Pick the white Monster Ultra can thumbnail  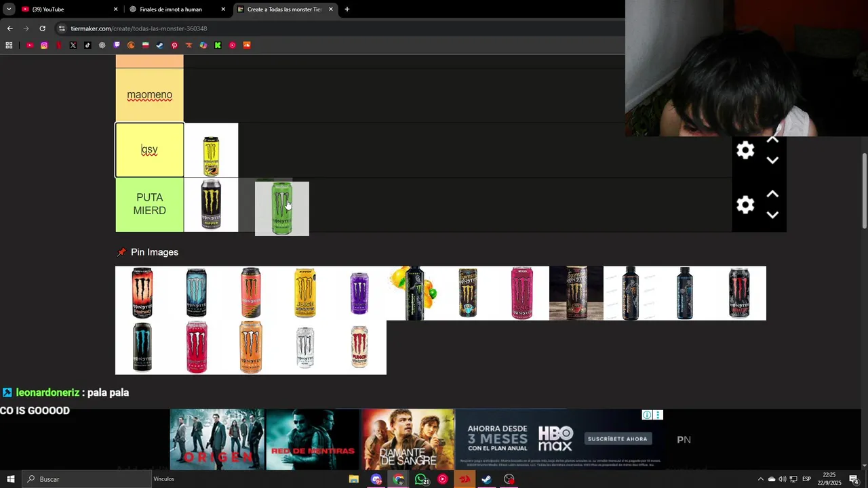(305, 347)
